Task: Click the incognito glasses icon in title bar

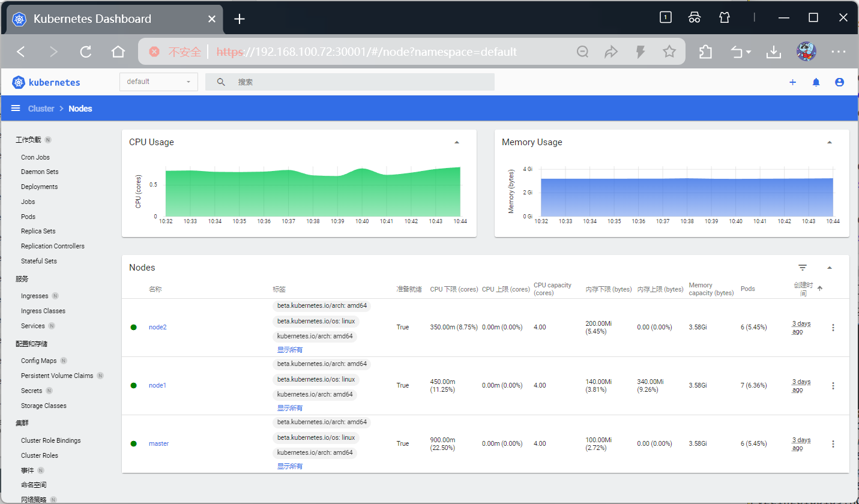Action: (x=695, y=17)
